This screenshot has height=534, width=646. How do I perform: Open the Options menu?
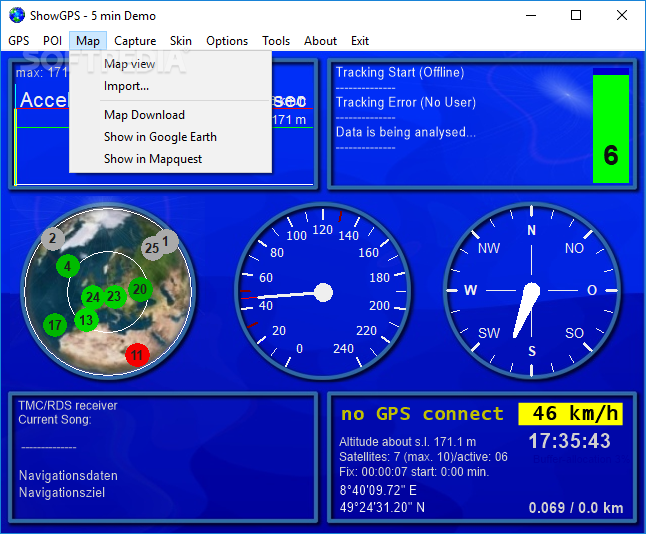227,41
